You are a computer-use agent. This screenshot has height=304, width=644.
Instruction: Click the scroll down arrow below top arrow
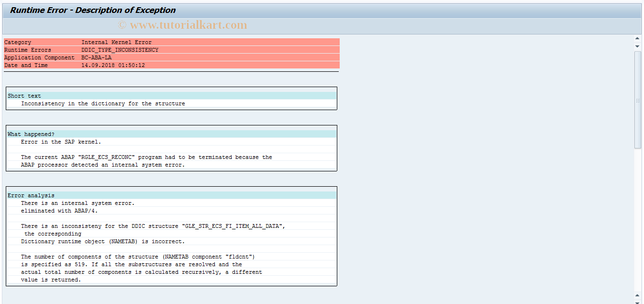tap(637, 46)
